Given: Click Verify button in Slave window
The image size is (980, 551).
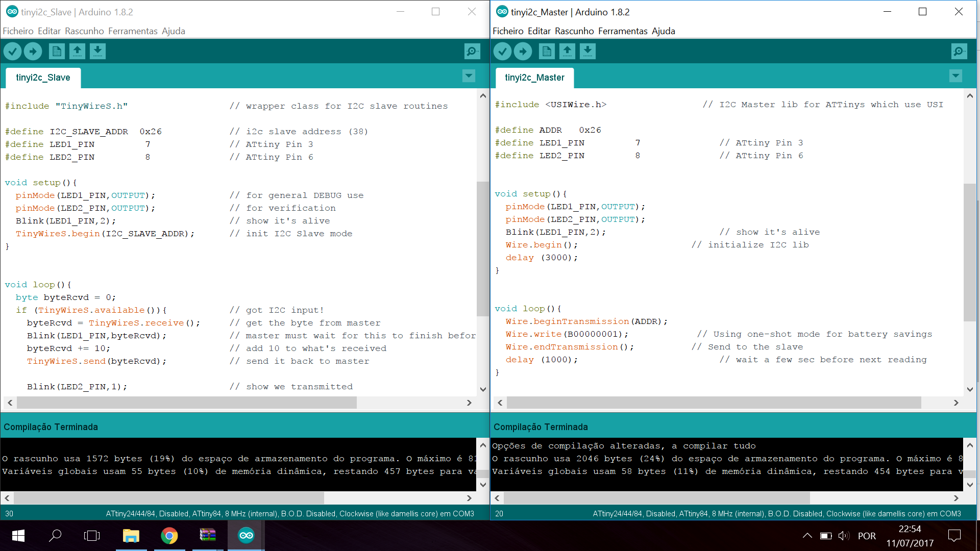Looking at the screenshot, I should point(13,51).
